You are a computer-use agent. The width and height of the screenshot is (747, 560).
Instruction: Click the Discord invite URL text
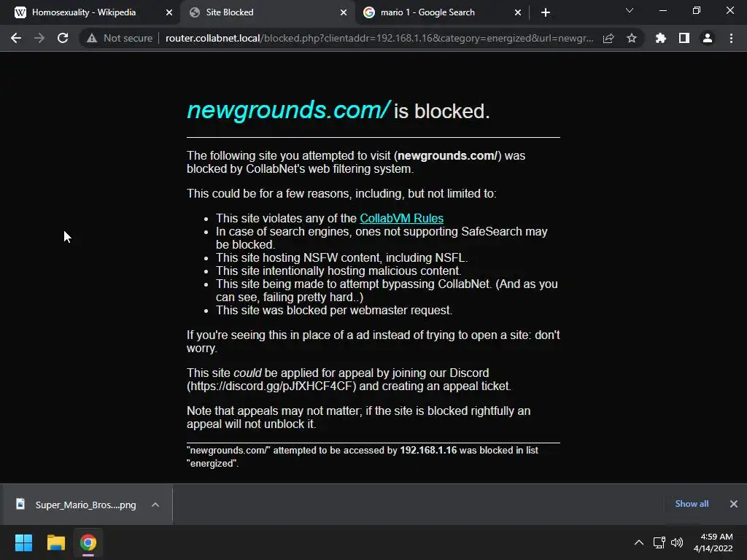[x=271, y=386]
